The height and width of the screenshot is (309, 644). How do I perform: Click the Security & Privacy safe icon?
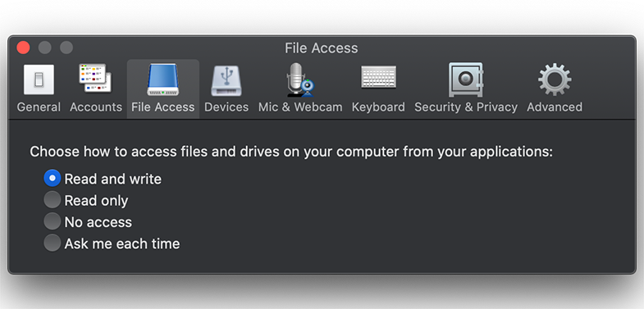click(466, 80)
